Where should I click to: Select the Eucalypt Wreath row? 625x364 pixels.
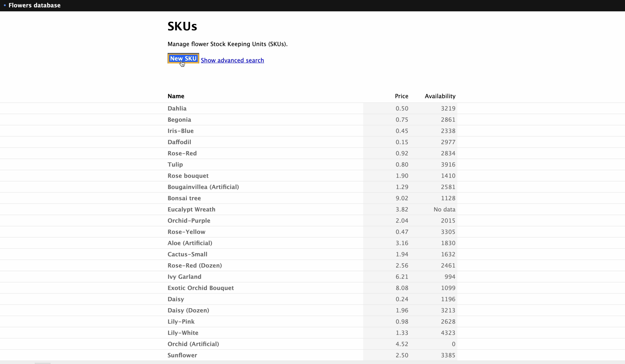coord(191,209)
